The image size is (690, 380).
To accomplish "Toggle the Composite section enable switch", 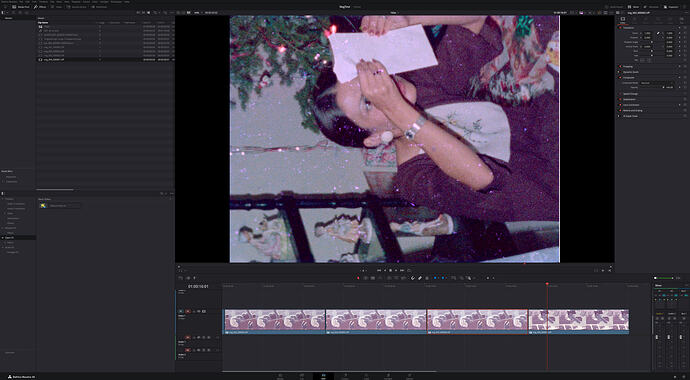I will coord(620,77).
